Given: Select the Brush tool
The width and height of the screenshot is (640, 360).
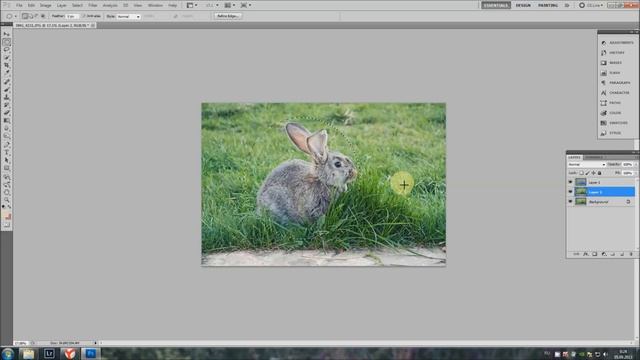Looking at the screenshot, I should [x=7, y=89].
